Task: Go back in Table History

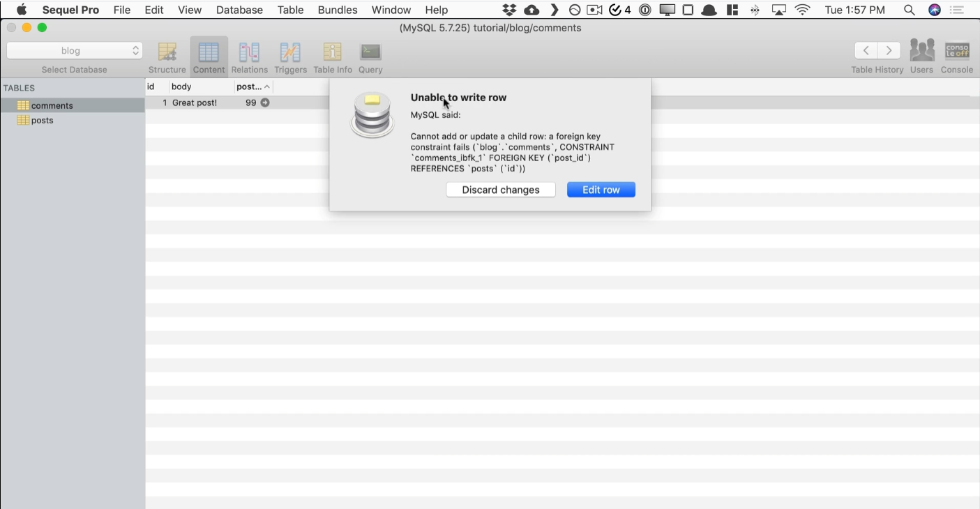Action: 866,50
